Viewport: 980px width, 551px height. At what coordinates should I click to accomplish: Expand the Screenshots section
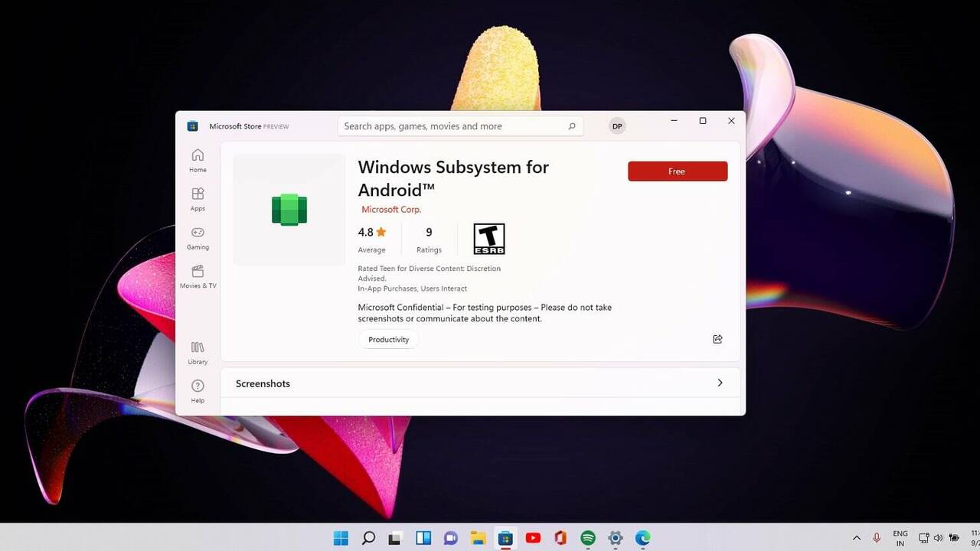(x=720, y=383)
